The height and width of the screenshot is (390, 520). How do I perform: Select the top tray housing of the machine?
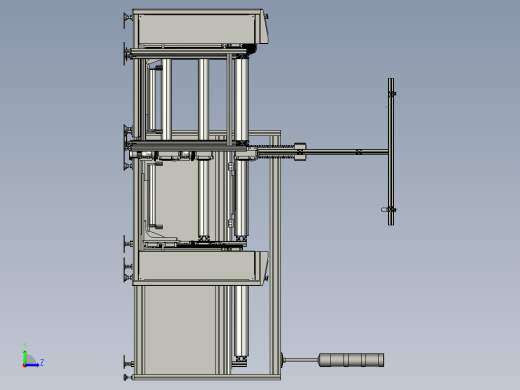(x=199, y=28)
